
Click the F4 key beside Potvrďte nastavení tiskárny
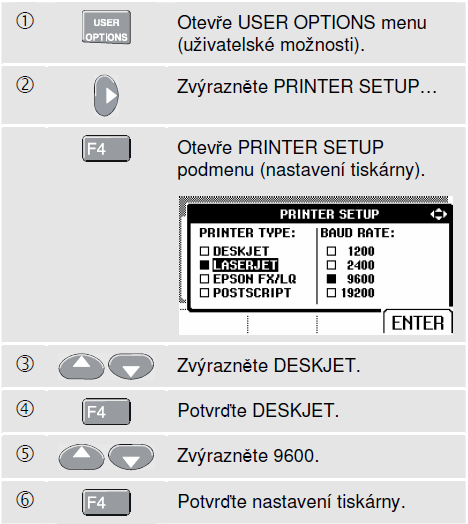click(x=106, y=502)
